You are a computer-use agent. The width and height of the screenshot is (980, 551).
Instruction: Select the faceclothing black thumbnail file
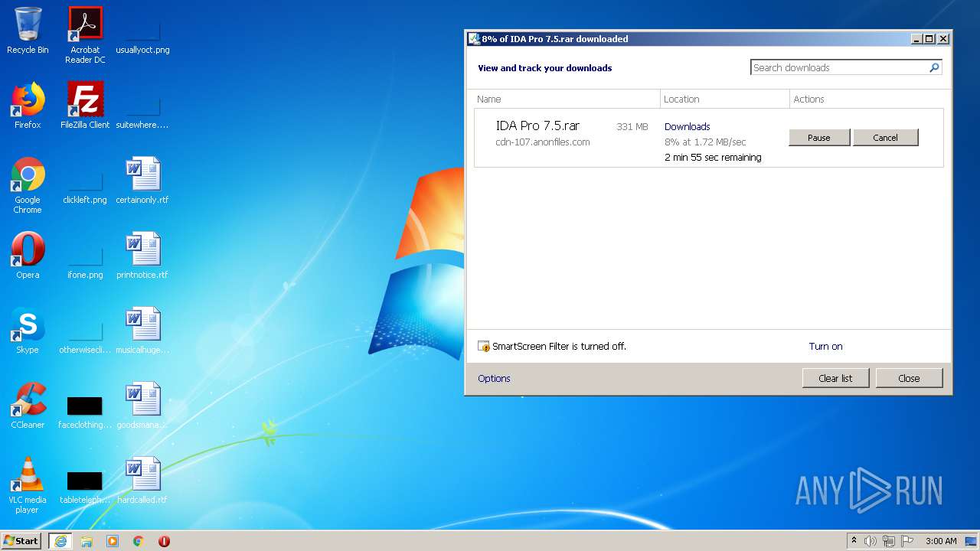[x=85, y=412]
